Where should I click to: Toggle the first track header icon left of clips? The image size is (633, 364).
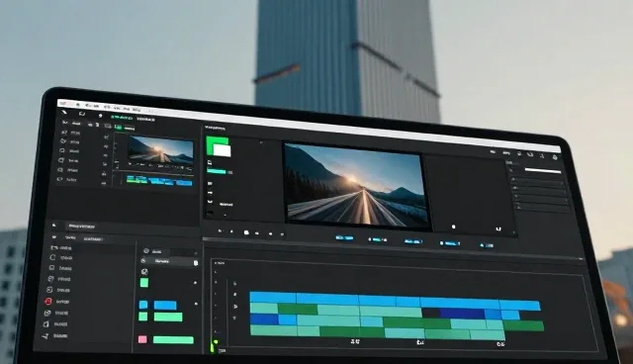coord(234,283)
